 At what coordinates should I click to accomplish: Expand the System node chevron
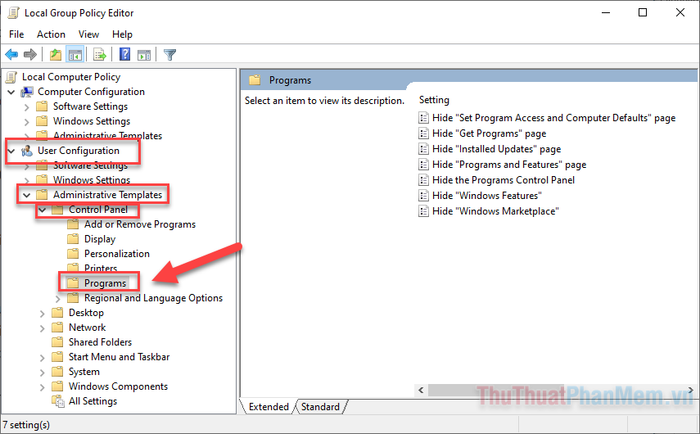coord(42,373)
